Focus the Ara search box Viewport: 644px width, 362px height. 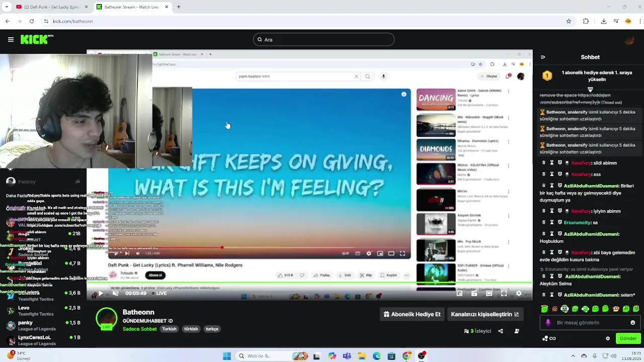(x=324, y=39)
